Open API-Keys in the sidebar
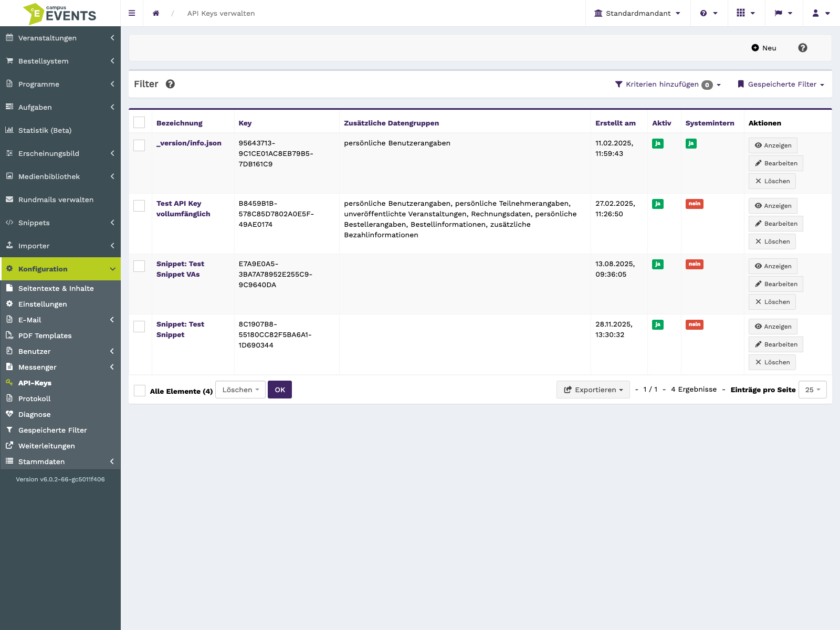The height and width of the screenshot is (630, 840). [60, 383]
